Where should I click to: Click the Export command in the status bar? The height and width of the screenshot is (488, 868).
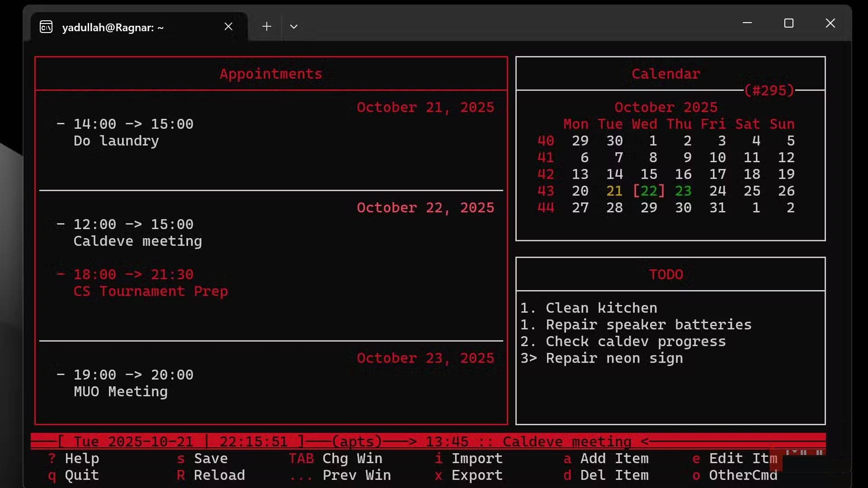point(477,475)
